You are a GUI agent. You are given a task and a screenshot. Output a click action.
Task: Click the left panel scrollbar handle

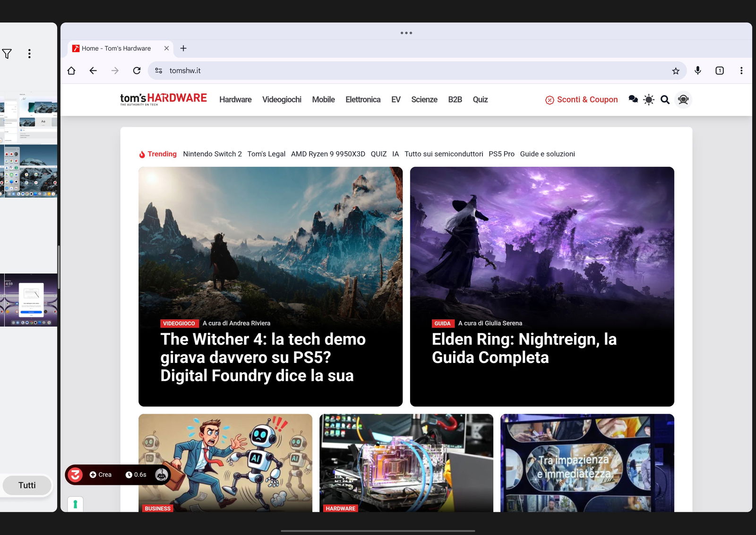pos(59,267)
